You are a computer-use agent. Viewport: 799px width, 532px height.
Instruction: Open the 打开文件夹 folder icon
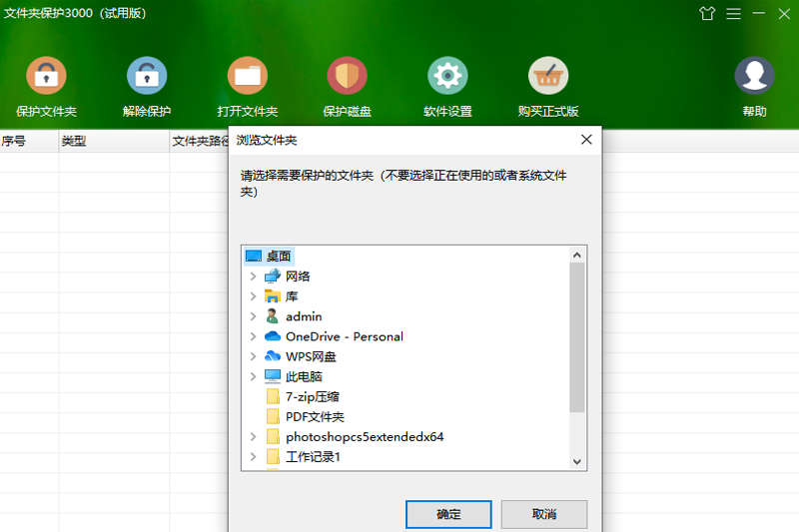click(247, 76)
